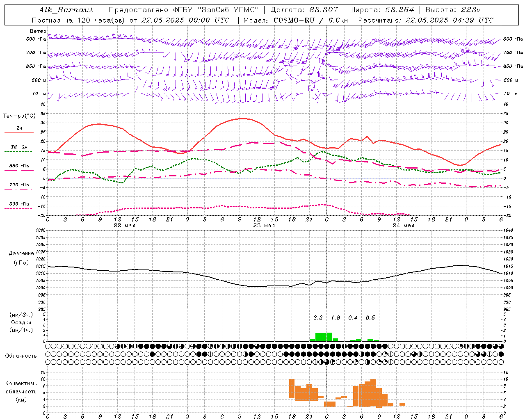Click the 'Модель COSMO-RU / 6.6км' text
525x420 pixels.
(296, 20)
